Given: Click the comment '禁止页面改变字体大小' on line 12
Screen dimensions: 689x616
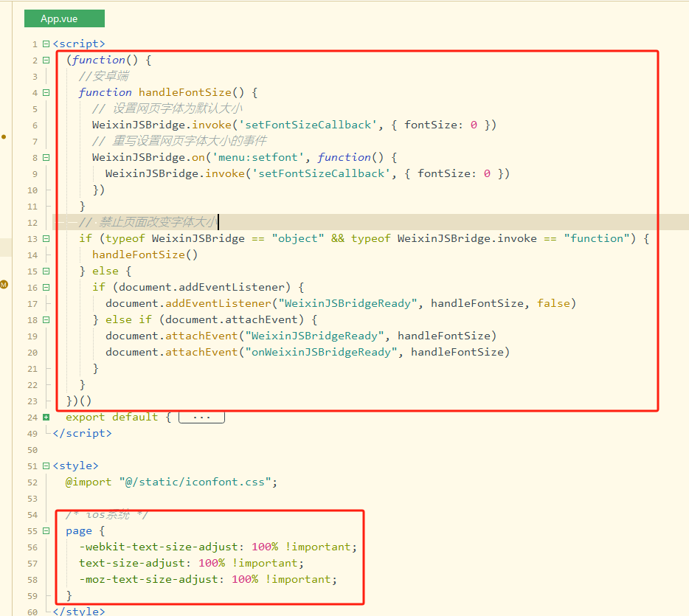Looking at the screenshot, I should 158,222.
